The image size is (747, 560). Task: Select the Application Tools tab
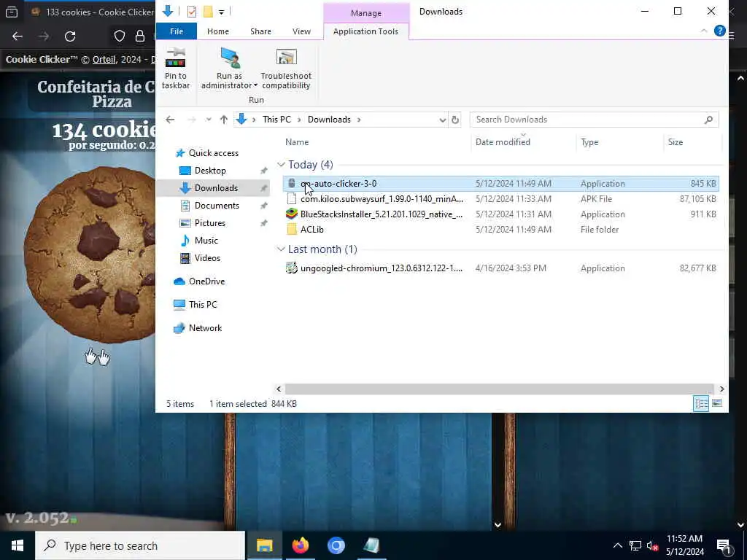pyautogui.click(x=366, y=31)
